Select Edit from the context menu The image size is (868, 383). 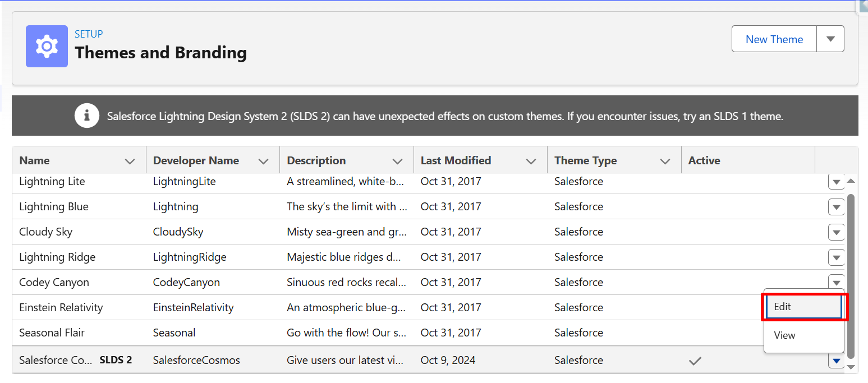pyautogui.click(x=803, y=307)
